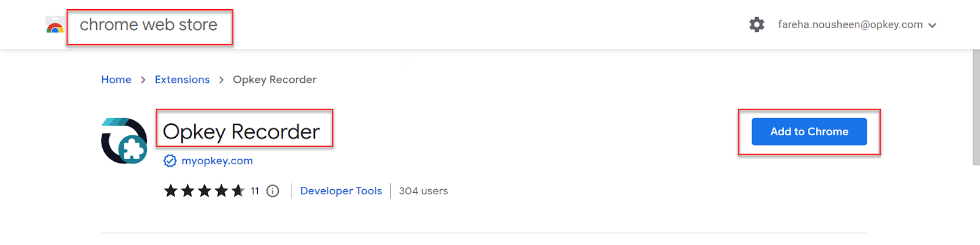Open the fareha.nousheen@opkey.com account menu

[850, 24]
